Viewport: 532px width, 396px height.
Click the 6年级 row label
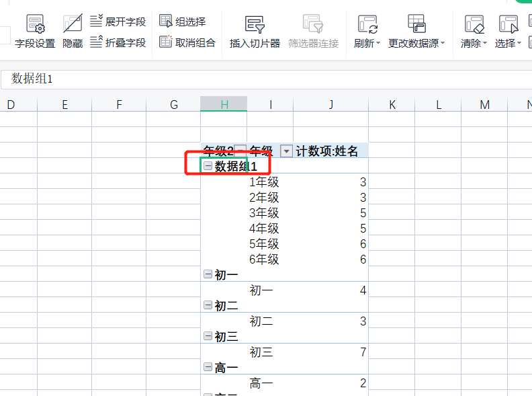[264, 259]
